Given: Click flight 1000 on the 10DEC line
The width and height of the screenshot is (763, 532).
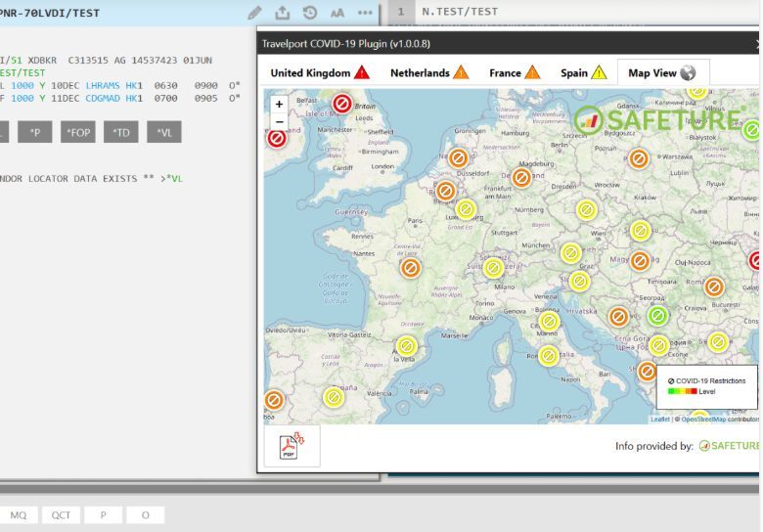Looking at the screenshot, I should point(22,86).
